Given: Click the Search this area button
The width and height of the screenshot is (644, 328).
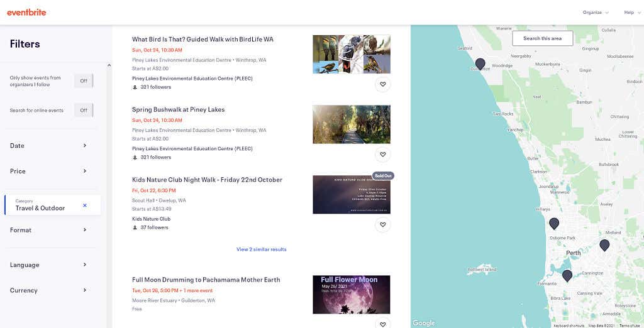Looking at the screenshot, I should click(x=542, y=38).
